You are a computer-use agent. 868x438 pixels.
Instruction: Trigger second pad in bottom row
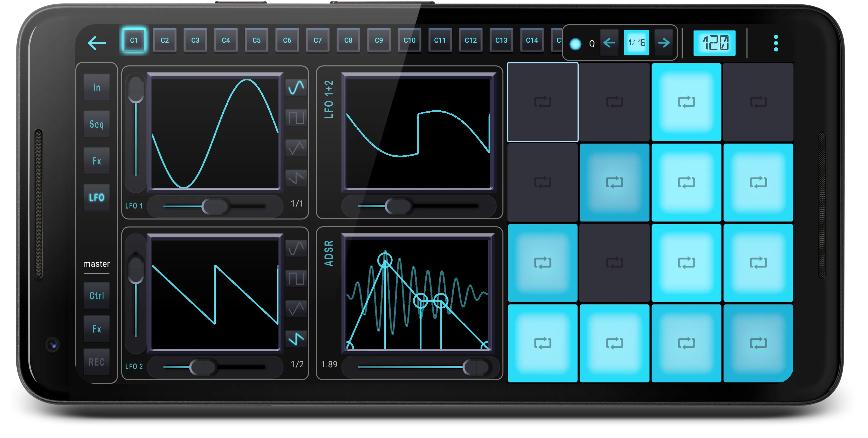[x=614, y=343]
